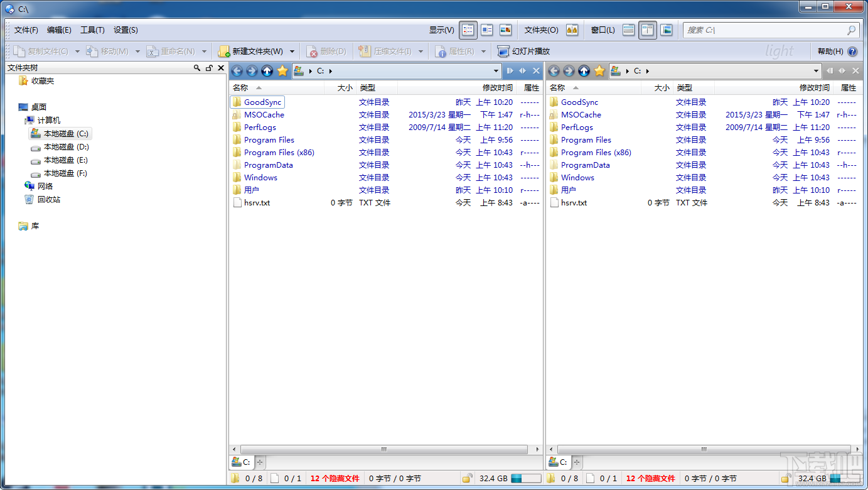Open dropdown arrow next to 重命名(N)
The height and width of the screenshot is (490, 868).
(204, 52)
